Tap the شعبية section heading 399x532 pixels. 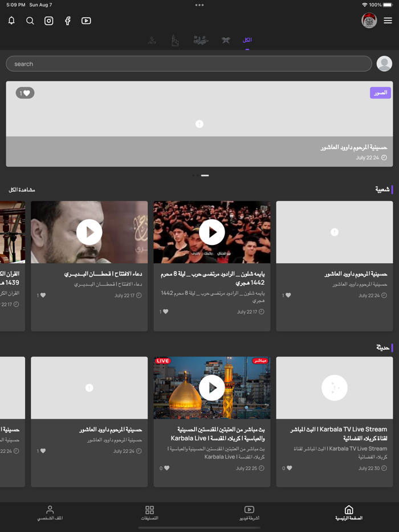[382, 189]
